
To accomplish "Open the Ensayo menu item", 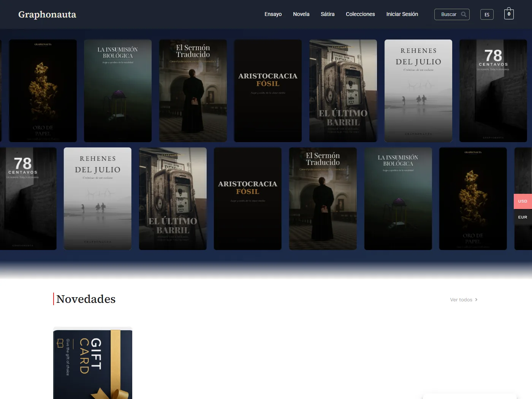I will pos(273,14).
